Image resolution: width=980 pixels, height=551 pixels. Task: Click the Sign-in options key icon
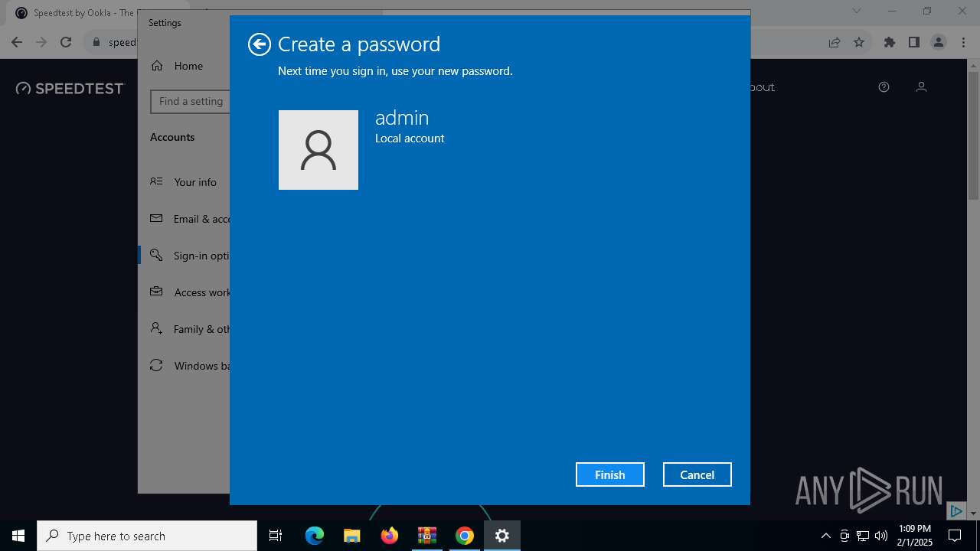click(x=156, y=255)
